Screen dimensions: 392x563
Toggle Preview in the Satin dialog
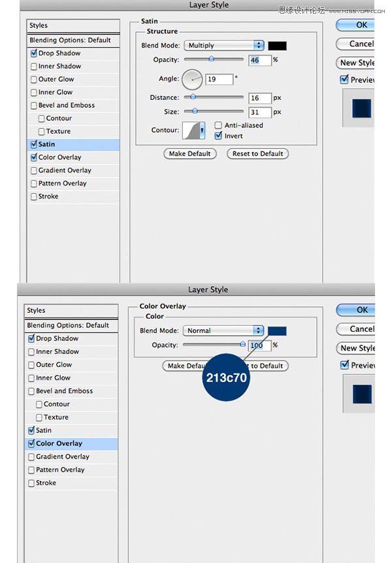click(344, 79)
